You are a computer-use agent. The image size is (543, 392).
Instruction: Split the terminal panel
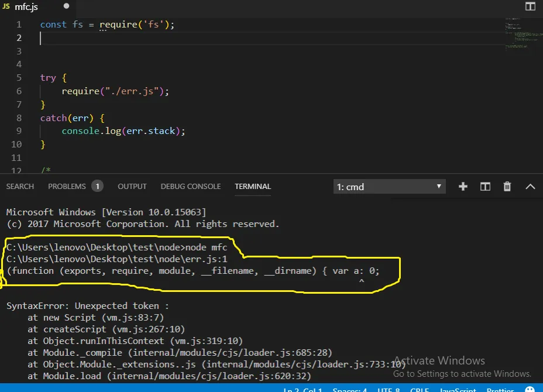[x=485, y=187]
